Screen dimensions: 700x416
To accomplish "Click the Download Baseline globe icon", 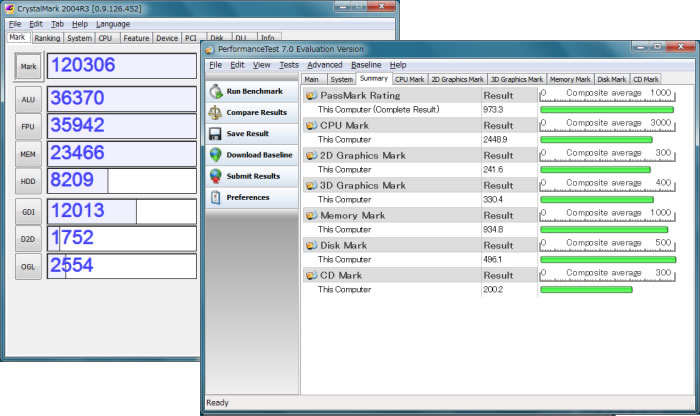I will click(216, 155).
